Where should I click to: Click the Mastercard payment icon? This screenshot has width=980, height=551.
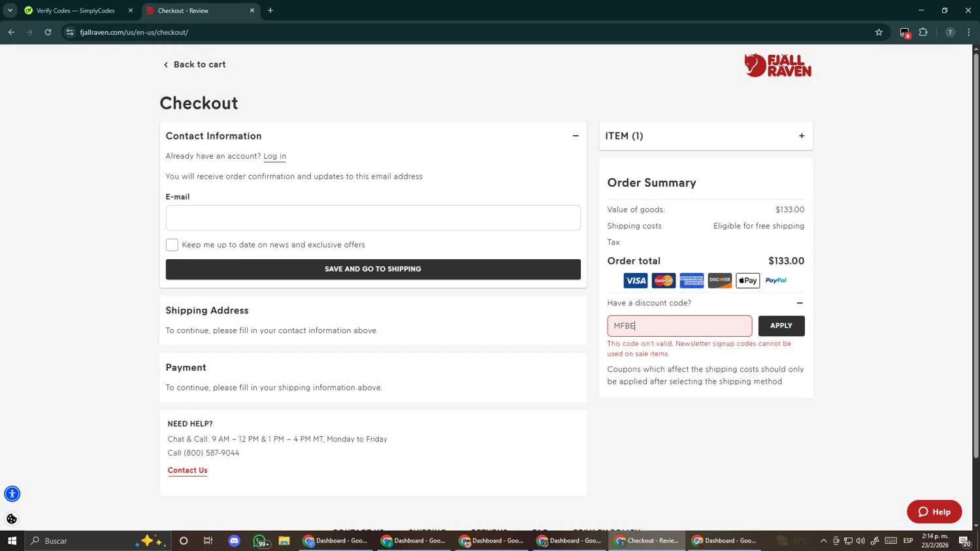click(x=663, y=281)
